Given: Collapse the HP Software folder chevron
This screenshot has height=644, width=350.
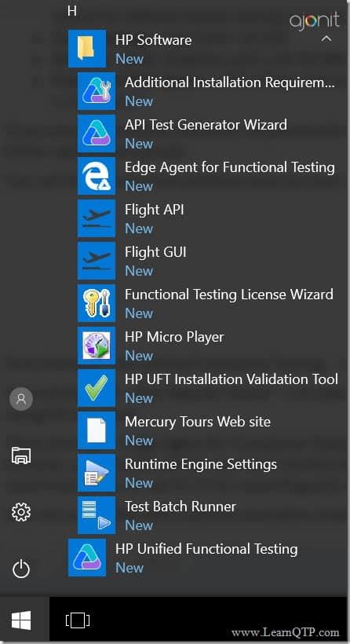Looking at the screenshot, I should 326,39.
